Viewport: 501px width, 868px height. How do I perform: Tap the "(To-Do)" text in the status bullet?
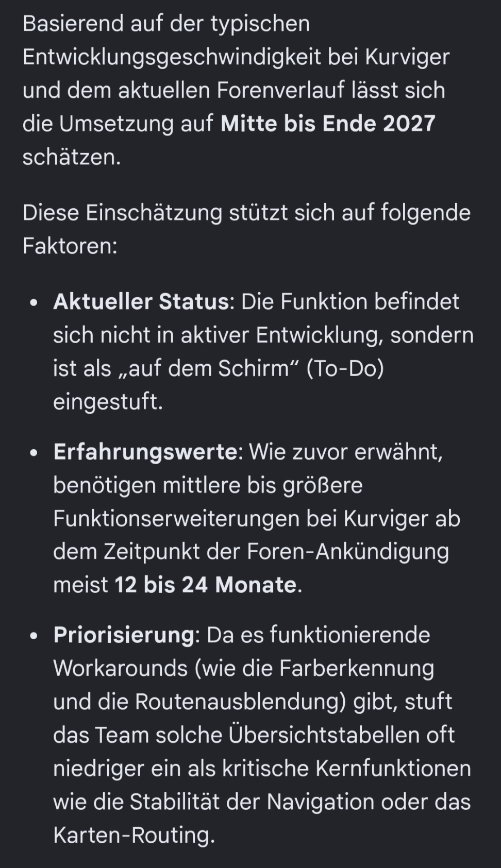tap(345, 369)
